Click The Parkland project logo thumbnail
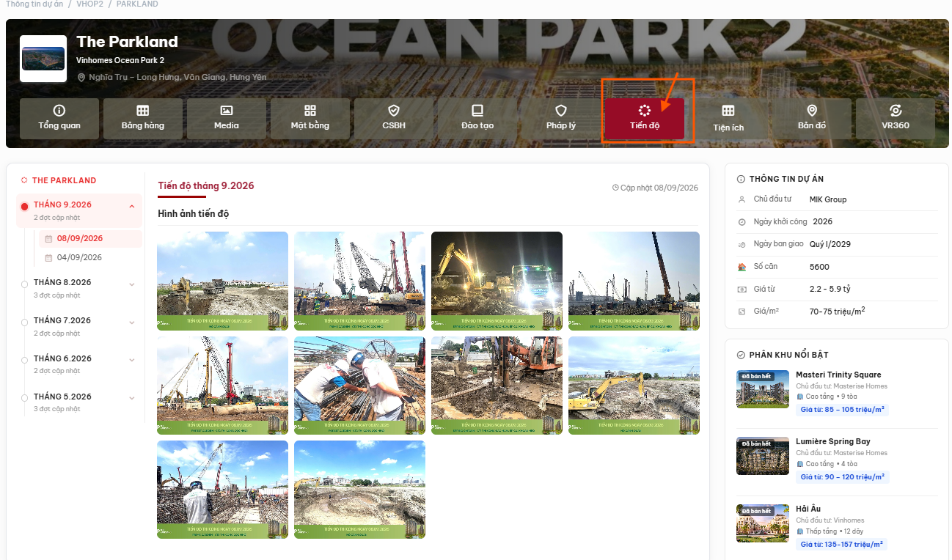The image size is (952, 560). (43, 59)
